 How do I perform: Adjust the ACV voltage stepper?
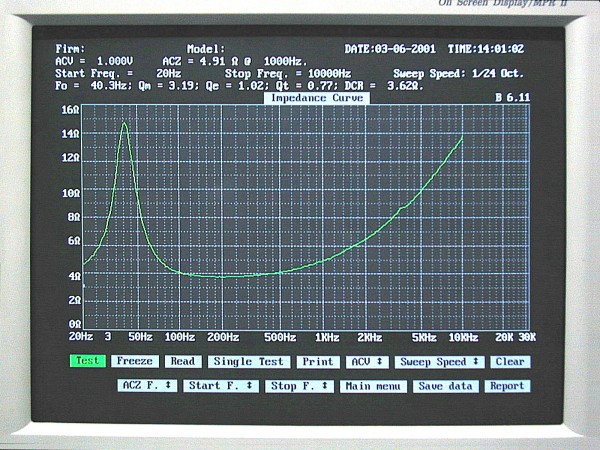point(367,362)
